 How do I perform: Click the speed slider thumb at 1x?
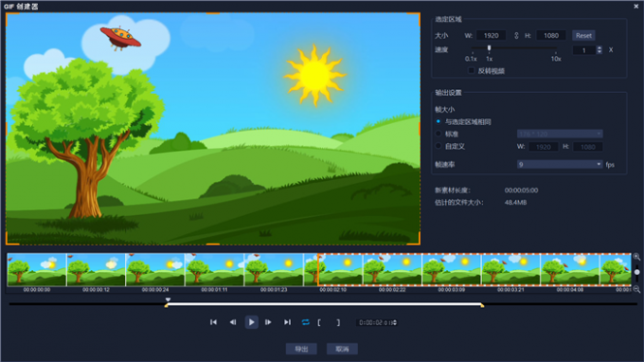tap(489, 48)
